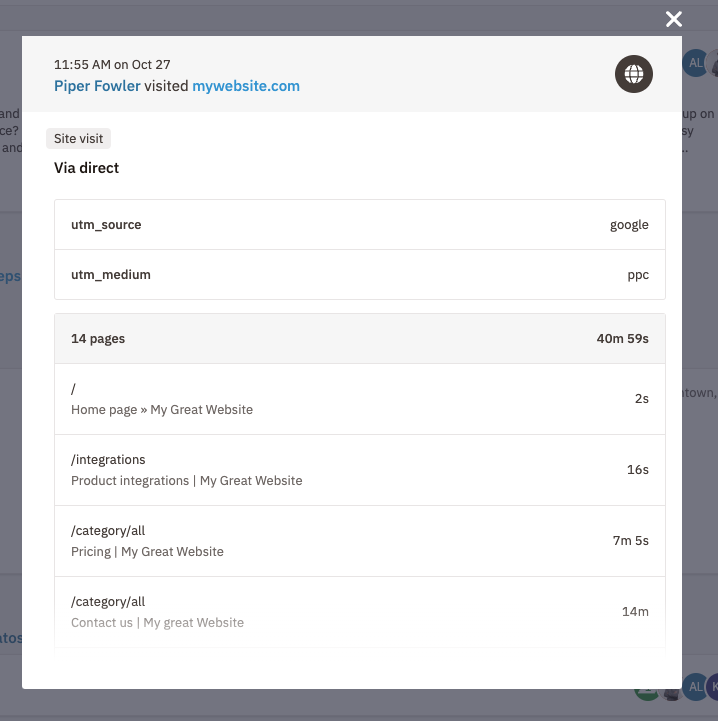The width and height of the screenshot is (718, 721).
Task: Click the 14m duration value
Action: (x=635, y=612)
